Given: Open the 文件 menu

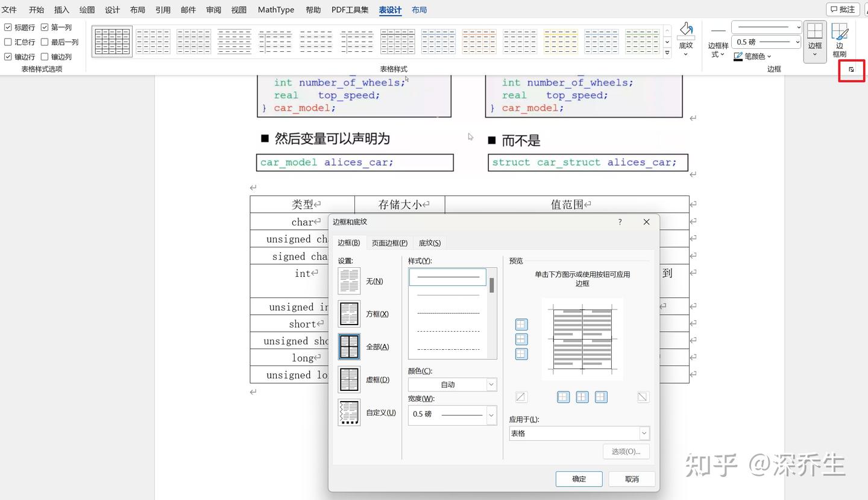Looking at the screenshot, I should [9, 10].
